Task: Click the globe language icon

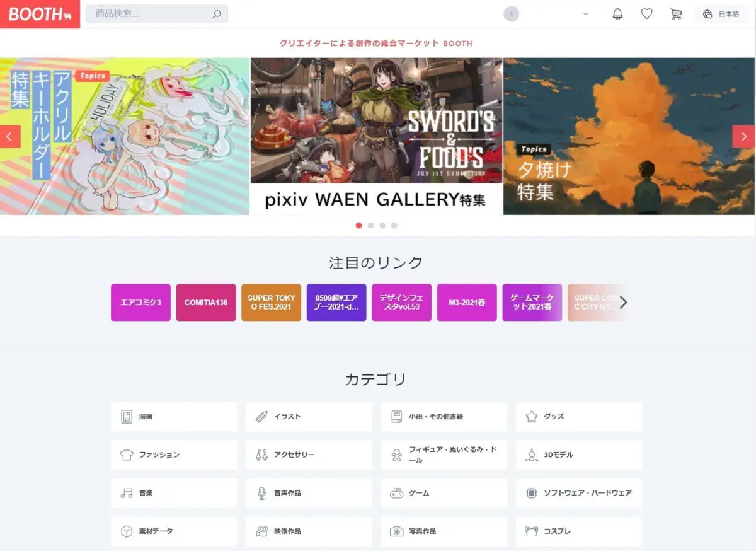Action: 707,14
